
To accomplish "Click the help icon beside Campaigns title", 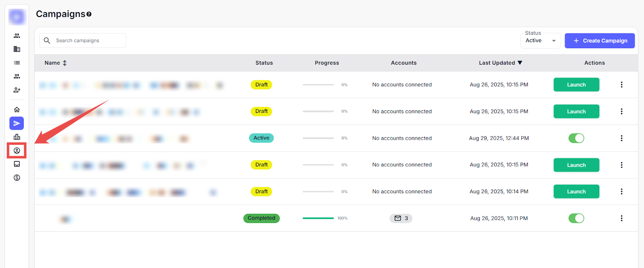I will 89,14.
